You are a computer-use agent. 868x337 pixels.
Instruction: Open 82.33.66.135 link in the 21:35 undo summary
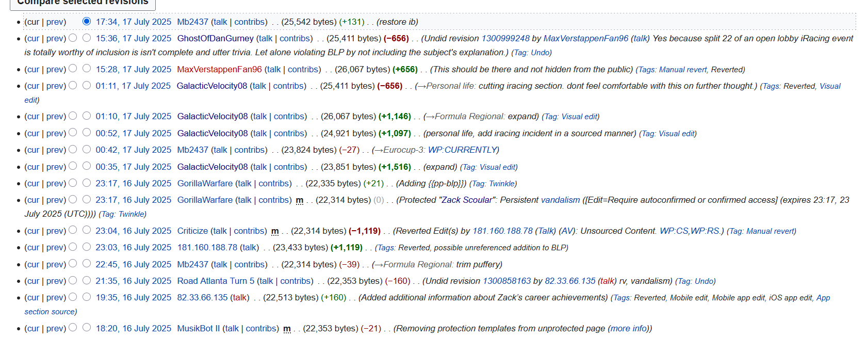570,281
